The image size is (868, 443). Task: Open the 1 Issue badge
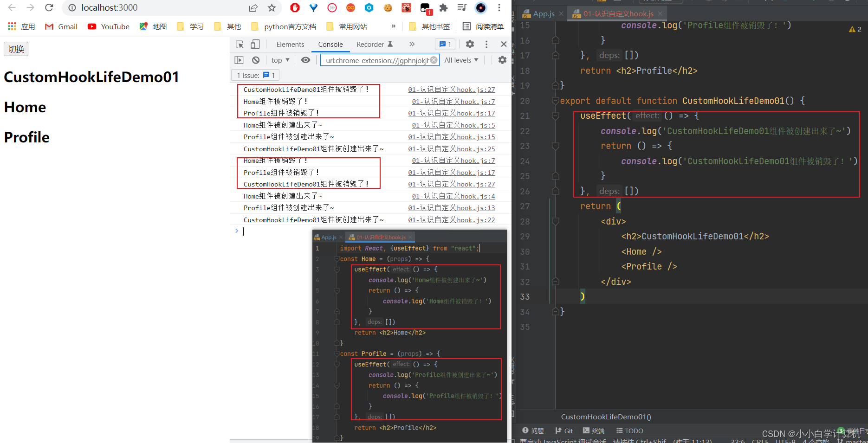tap(256, 75)
